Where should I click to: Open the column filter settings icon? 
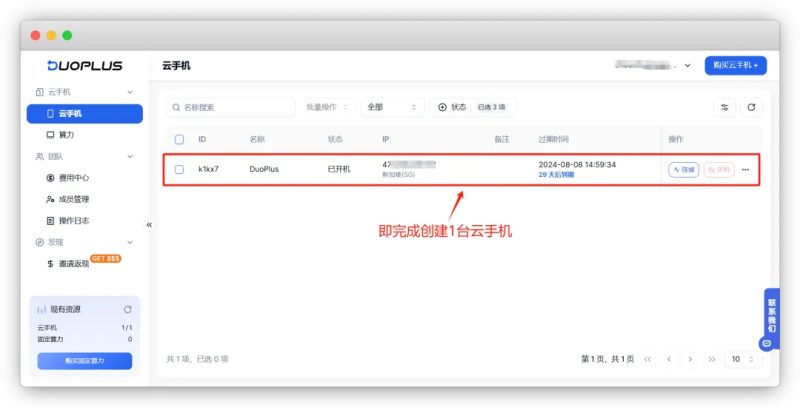pyautogui.click(x=724, y=107)
